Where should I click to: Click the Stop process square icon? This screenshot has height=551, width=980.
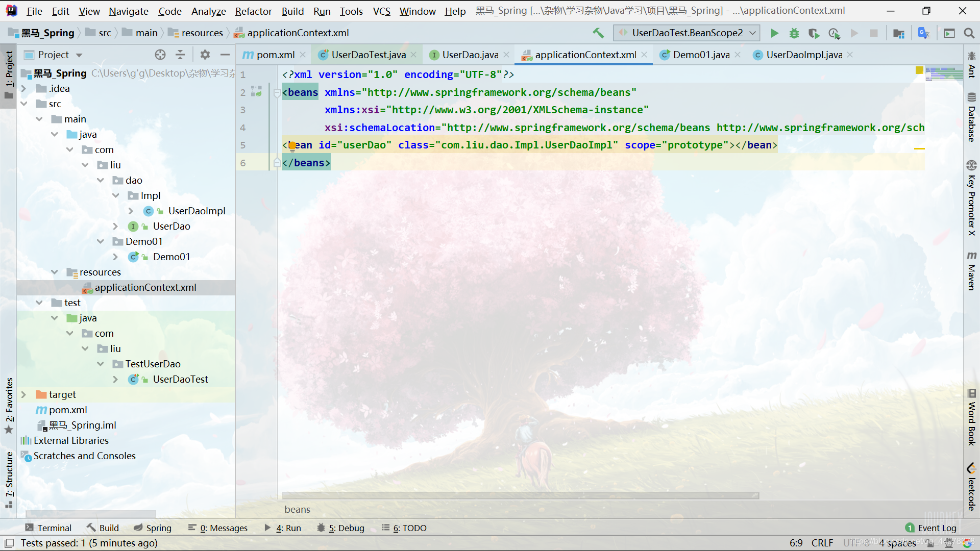pos(874,33)
